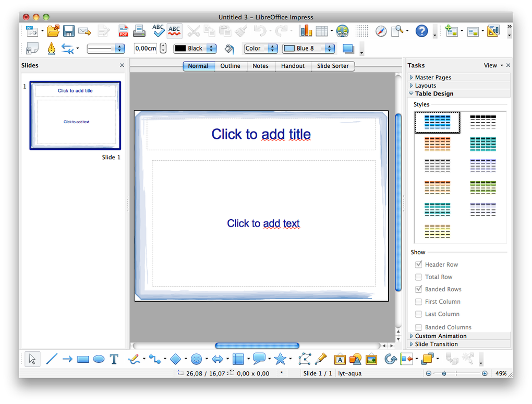Click the 'Click to add text' placeholder
532x404 pixels.
(x=263, y=223)
